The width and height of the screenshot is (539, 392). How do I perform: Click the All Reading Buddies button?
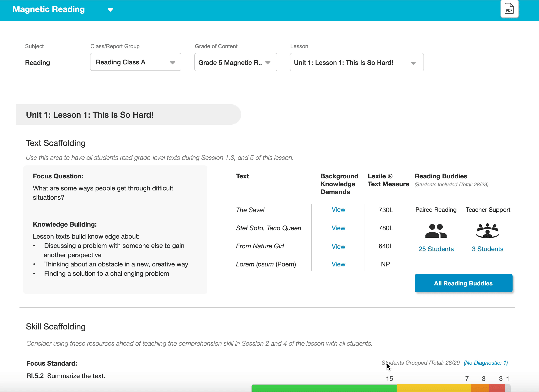click(463, 283)
